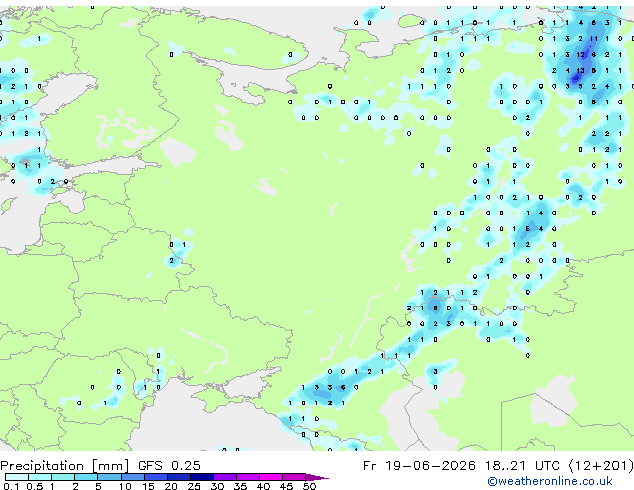The width and height of the screenshot is (634, 490).
Task: Choose the 10 to 15 mm legend swatch
Action: click(132, 477)
